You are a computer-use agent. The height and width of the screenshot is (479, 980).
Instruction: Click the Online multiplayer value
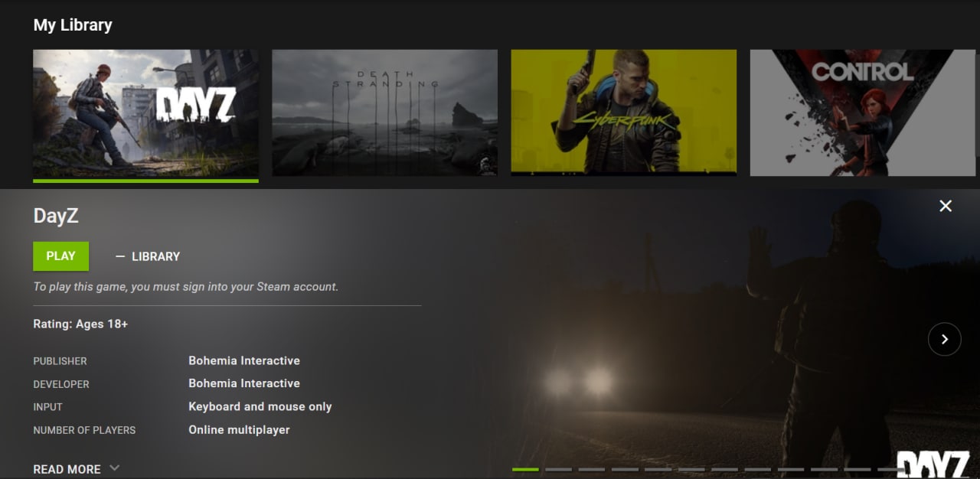click(239, 430)
